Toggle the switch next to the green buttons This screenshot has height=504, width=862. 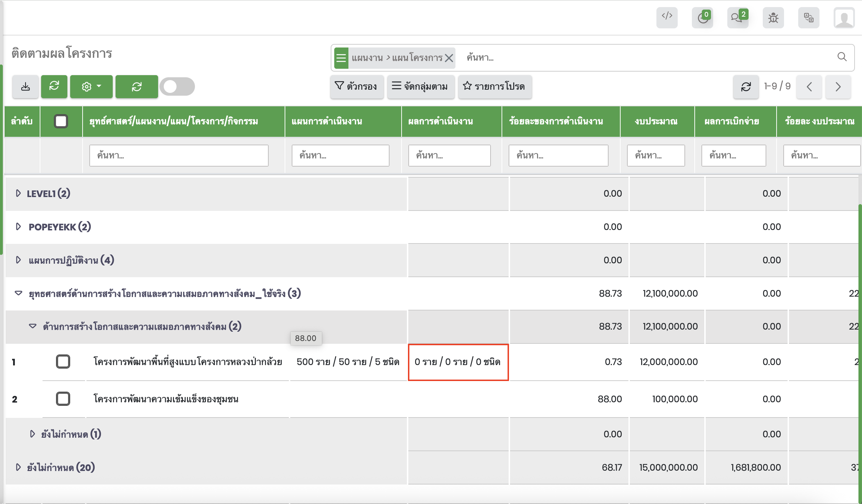[177, 86]
